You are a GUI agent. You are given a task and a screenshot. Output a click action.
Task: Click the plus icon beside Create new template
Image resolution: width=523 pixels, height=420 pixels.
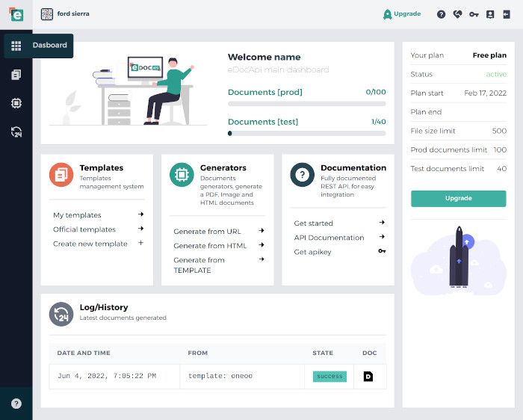(141, 243)
